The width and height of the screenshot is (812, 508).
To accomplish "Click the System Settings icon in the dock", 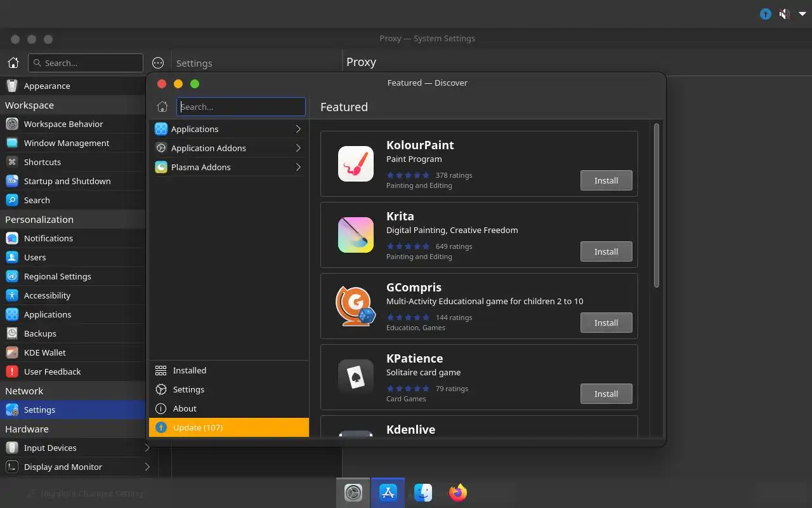I will point(353,493).
